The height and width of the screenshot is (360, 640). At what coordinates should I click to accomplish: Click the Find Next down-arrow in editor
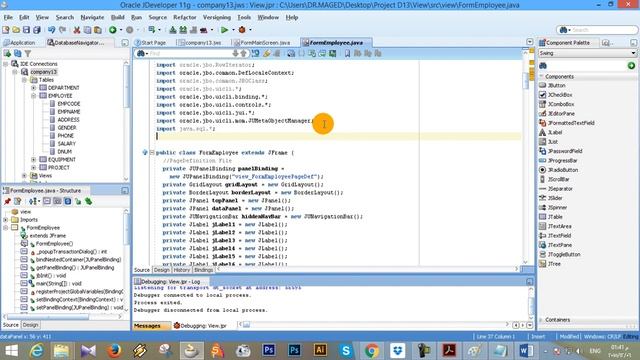point(235,53)
